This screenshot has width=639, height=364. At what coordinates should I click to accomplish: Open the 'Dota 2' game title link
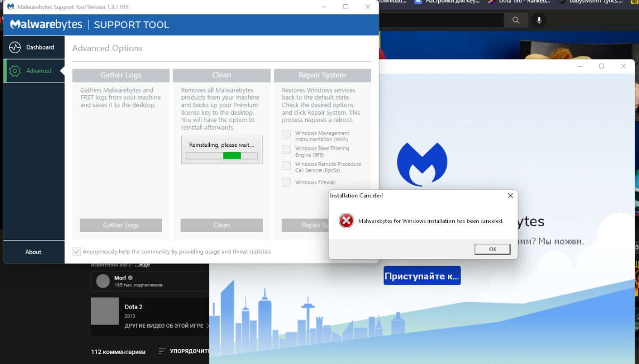pos(134,307)
